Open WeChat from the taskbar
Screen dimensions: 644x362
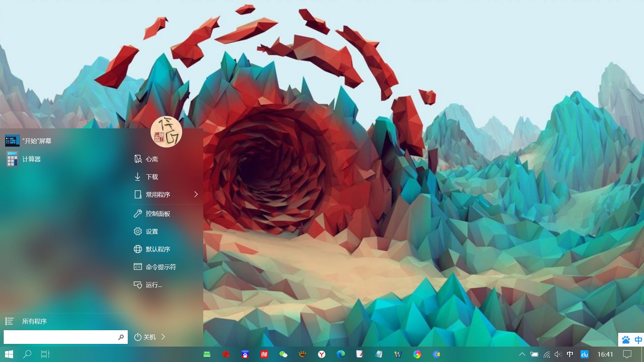coord(283,354)
